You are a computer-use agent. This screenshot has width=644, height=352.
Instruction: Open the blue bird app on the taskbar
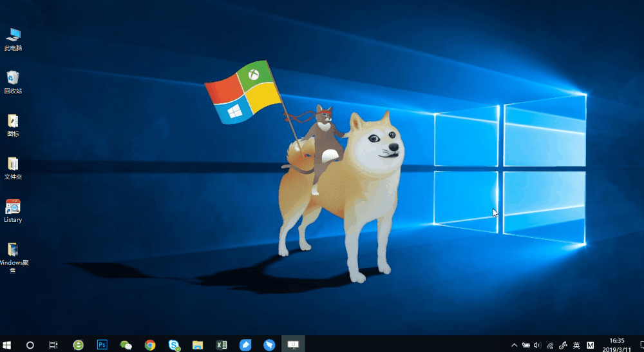coord(269,345)
